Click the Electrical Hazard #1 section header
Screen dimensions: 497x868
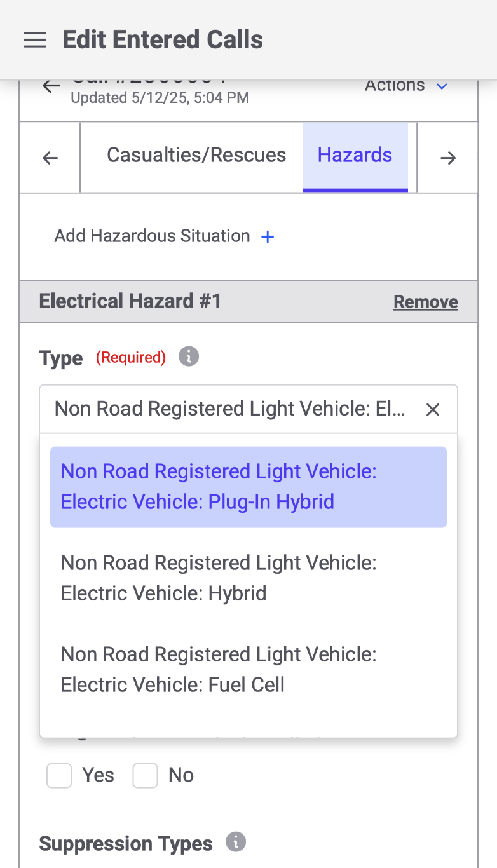point(248,302)
